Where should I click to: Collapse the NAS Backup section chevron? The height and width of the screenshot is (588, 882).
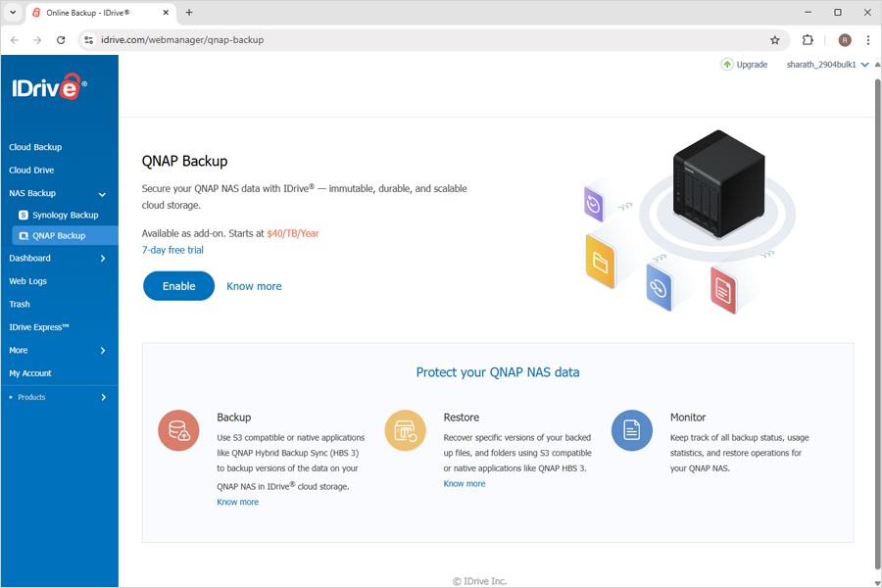(102, 194)
